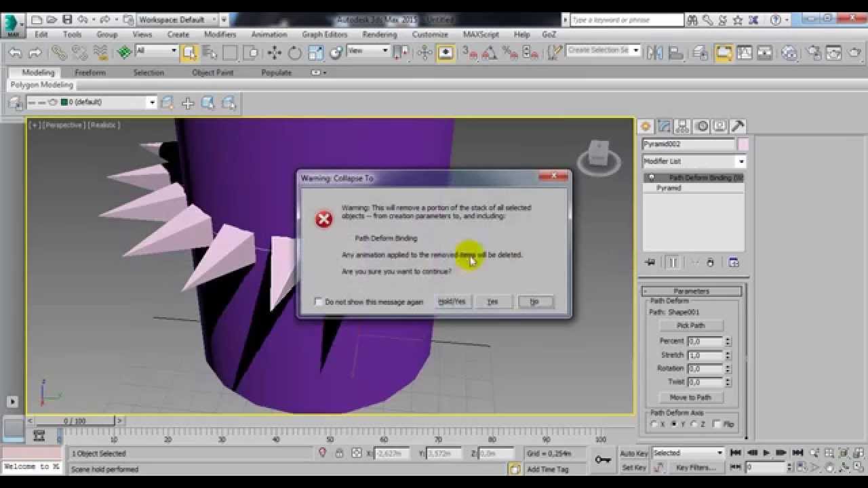Activate the Select Object tool

click(x=189, y=52)
